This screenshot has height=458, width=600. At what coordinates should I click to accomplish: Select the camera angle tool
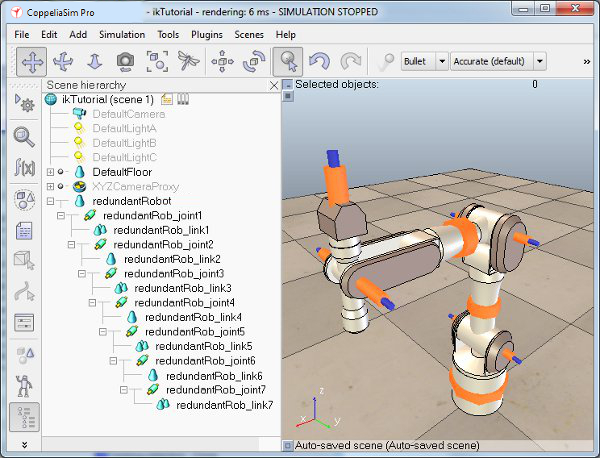[126, 61]
